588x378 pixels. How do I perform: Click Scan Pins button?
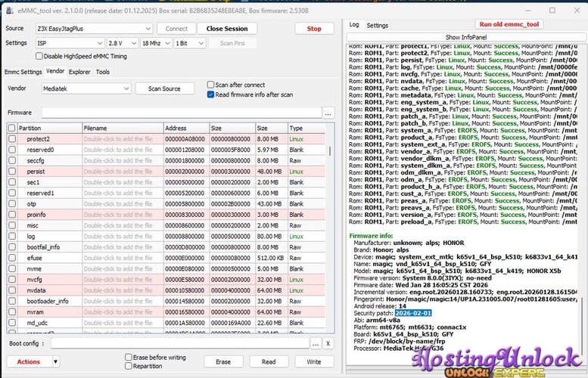[x=232, y=43]
